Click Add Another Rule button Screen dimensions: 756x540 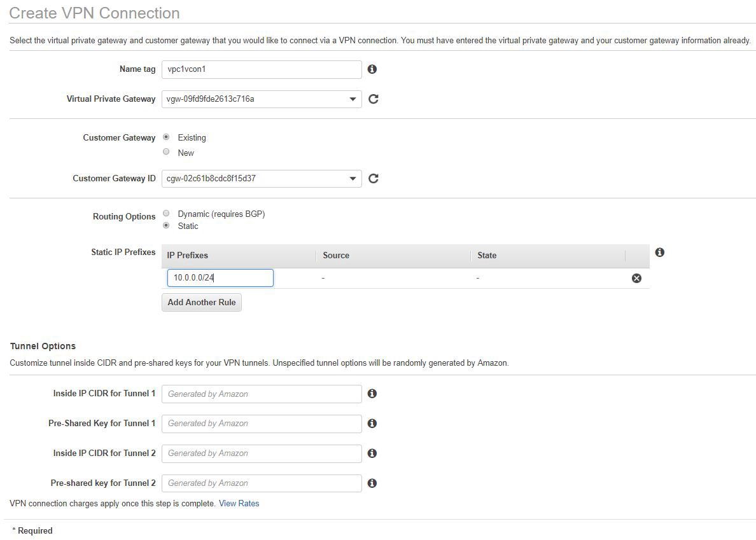[x=202, y=302]
